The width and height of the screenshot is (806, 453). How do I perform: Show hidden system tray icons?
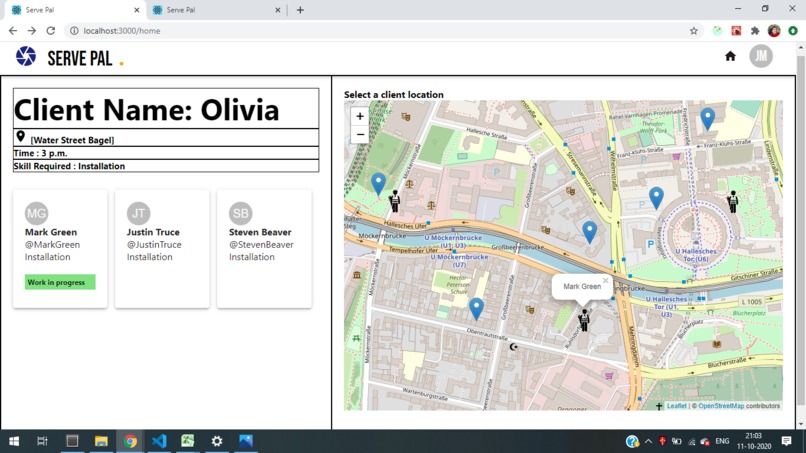point(648,441)
